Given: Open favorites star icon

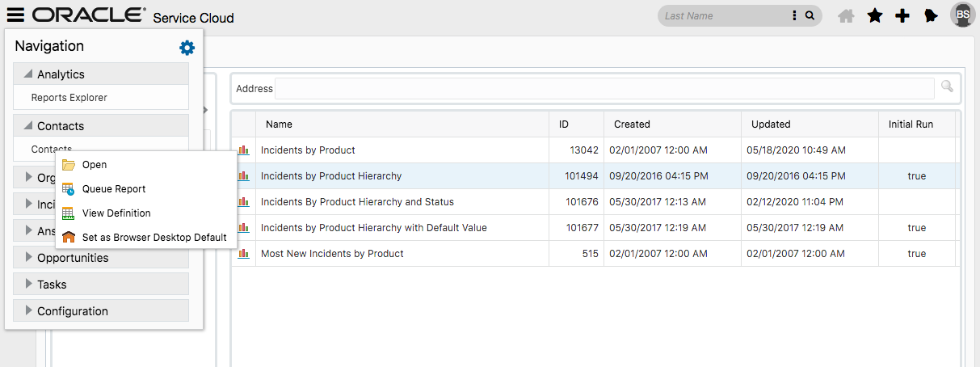Looking at the screenshot, I should click(x=874, y=15).
